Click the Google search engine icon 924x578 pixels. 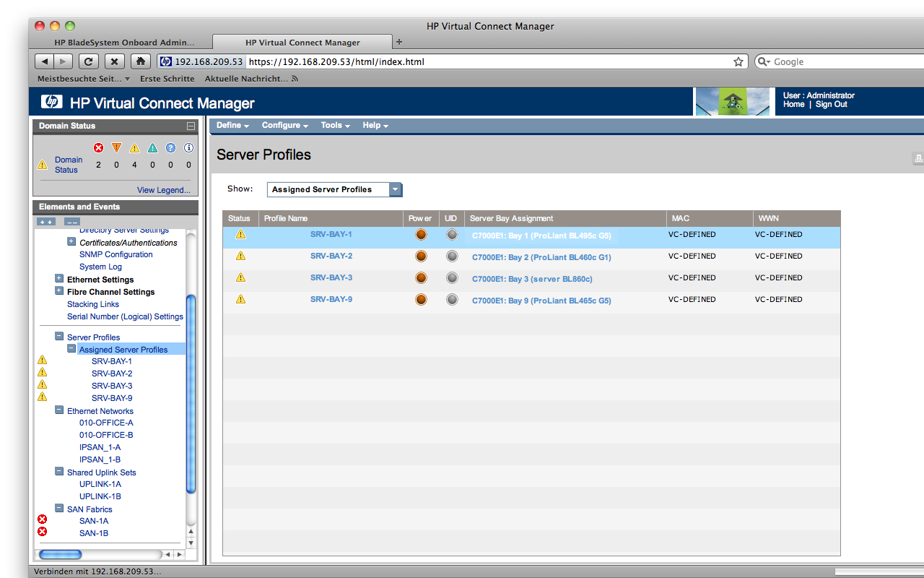coord(764,62)
